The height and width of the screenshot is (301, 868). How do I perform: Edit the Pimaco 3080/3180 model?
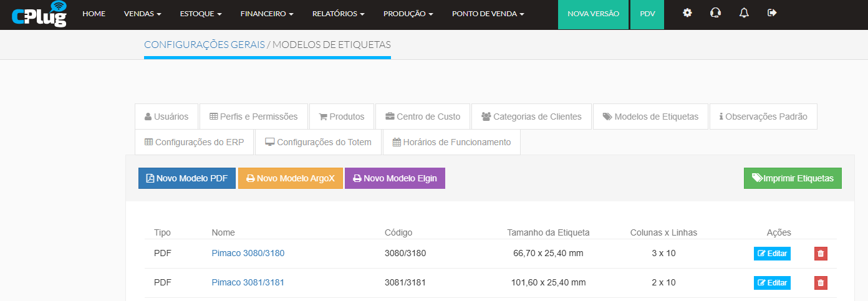point(772,254)
